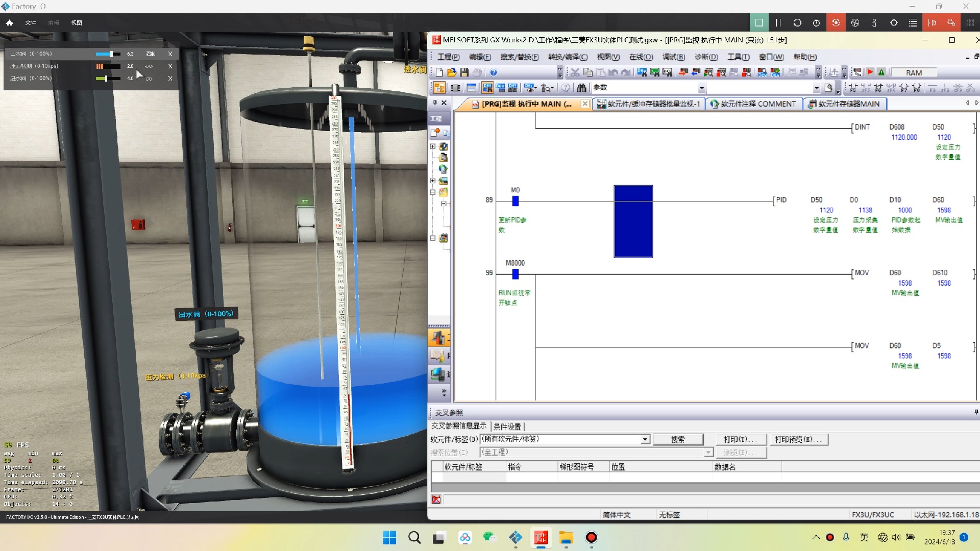
Task: Select the fly camera icon
Action: (855, 22)
